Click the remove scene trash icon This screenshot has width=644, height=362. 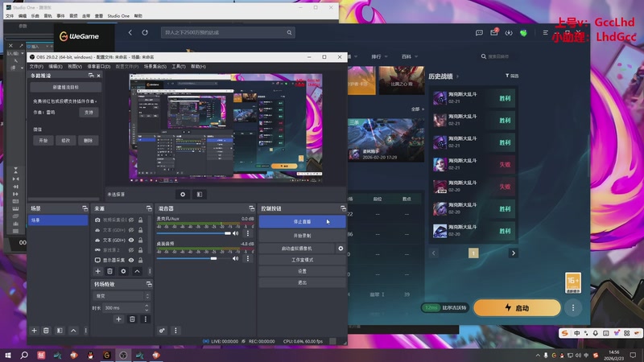coord(46,331)
